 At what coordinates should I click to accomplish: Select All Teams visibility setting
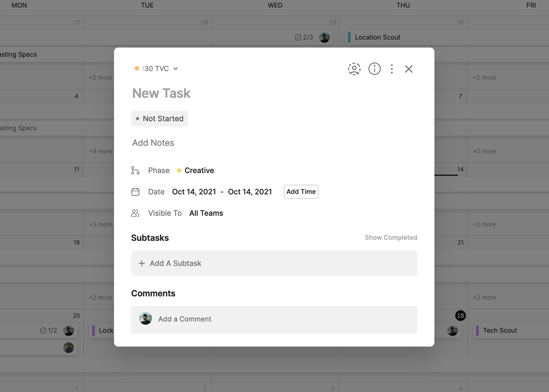(206, 213)
